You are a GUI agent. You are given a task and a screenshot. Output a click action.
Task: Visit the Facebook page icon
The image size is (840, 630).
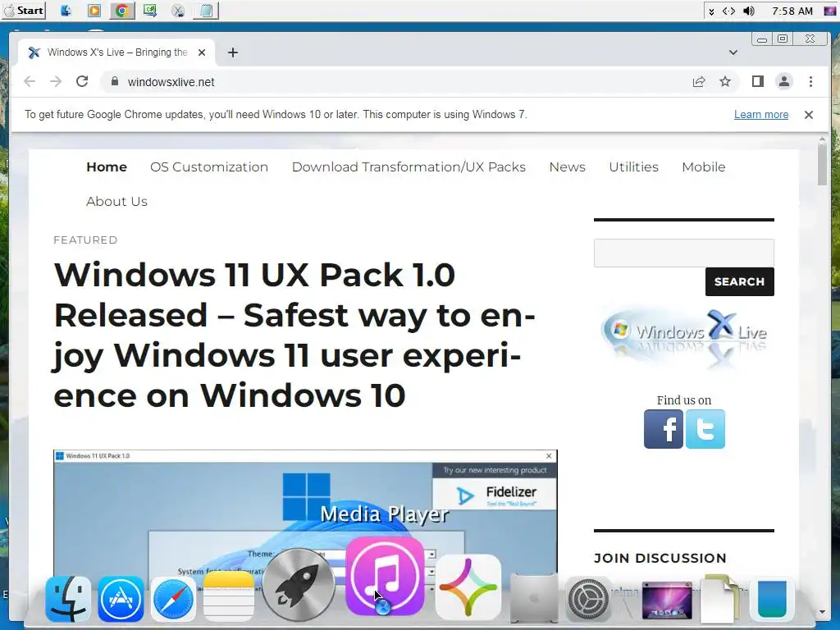point(663,429)
